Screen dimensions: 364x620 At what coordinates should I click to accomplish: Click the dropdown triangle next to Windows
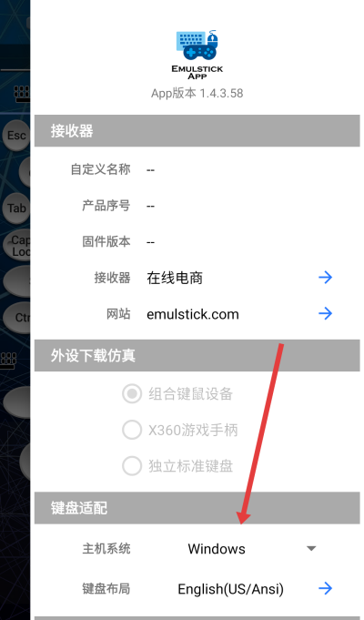(x=311, y=549)
